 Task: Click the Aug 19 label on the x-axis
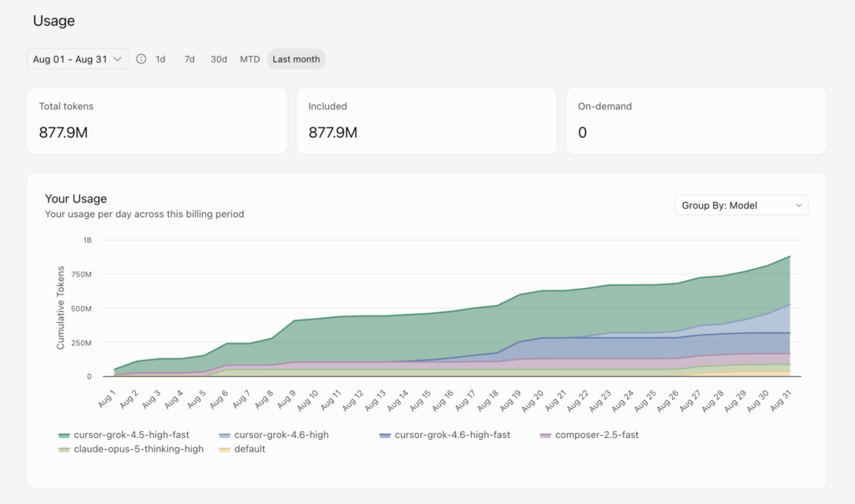(511, 401)
